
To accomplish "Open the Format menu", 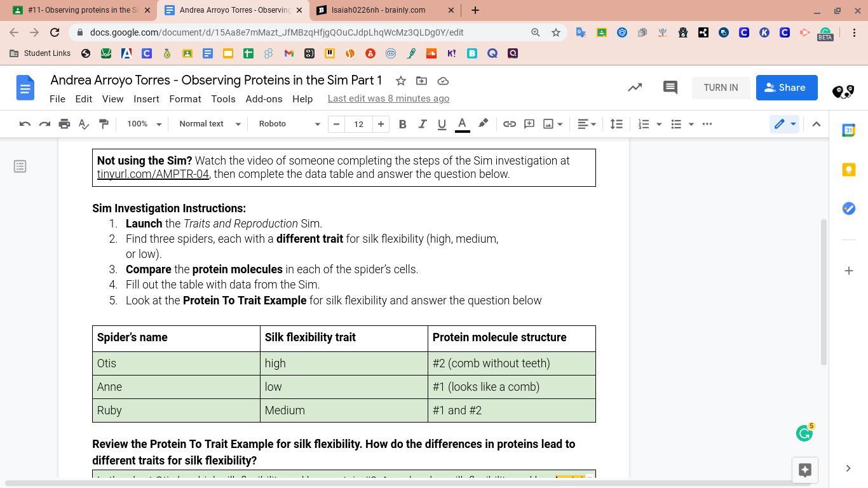I will tap(185, 99).
